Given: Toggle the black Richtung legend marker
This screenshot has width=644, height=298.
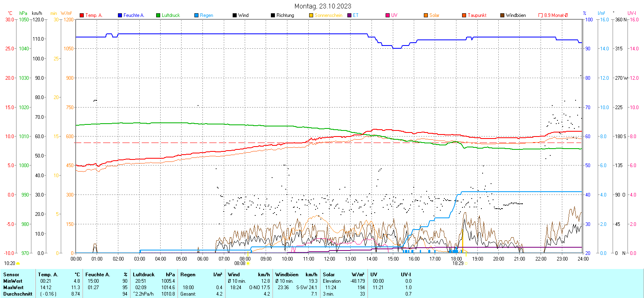Looking at the screenshot, I should point(273,15).
